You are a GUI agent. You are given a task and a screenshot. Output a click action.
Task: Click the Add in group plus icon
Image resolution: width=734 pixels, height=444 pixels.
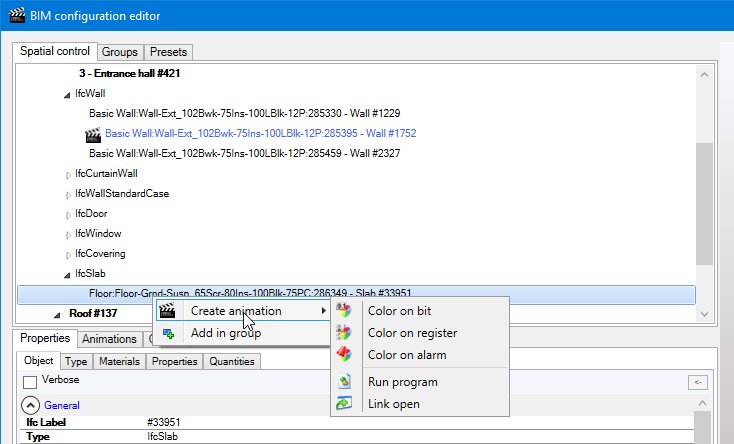(x=168, y=333)
